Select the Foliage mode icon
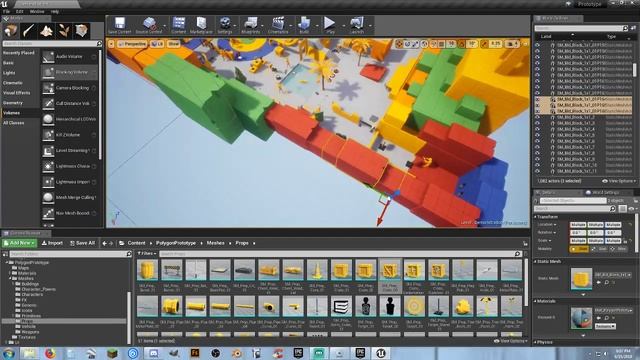The image size is (640, 360). click(64, 31)
